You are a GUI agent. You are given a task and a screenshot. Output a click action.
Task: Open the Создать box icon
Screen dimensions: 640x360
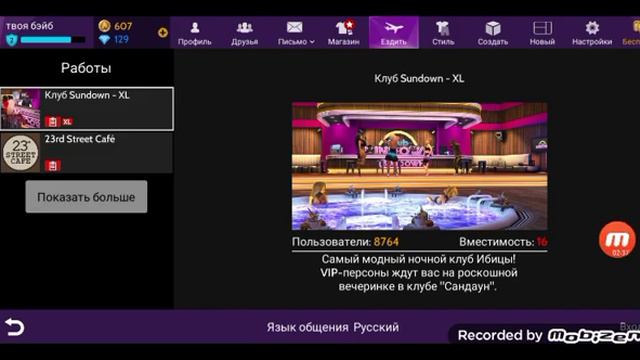[x=493, y=28]
